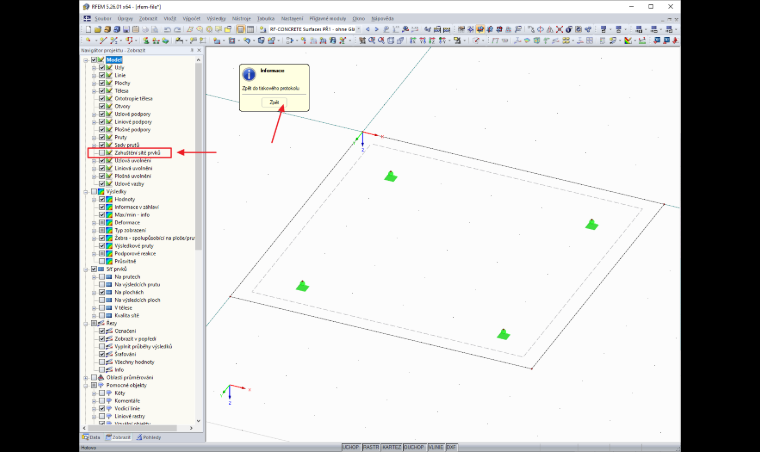760x452 pixels.
Task: Toggle the table view icon
Action: point(250,30)
